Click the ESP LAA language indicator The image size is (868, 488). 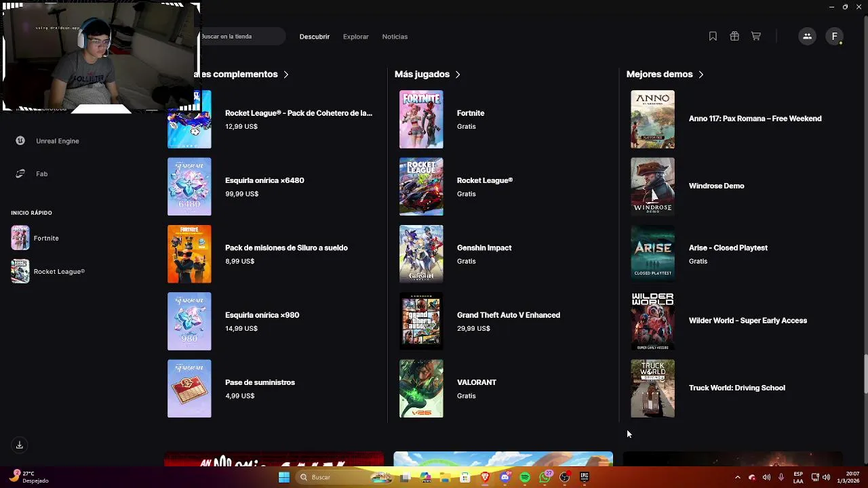pyautogui.click(x=798, y=477)
